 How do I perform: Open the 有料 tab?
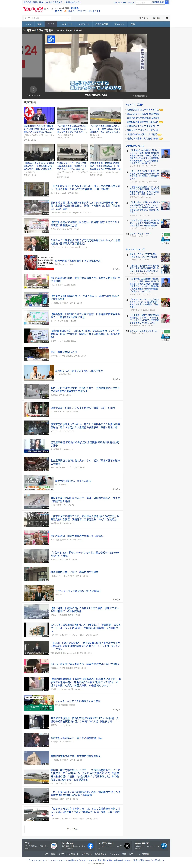[x=132, y=24]
